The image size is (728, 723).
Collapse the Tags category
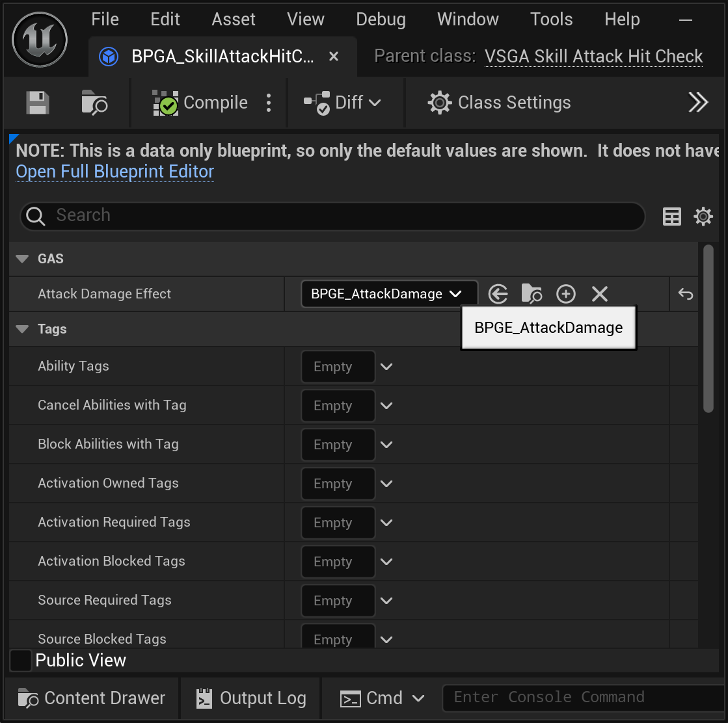(x=22, y=329)
